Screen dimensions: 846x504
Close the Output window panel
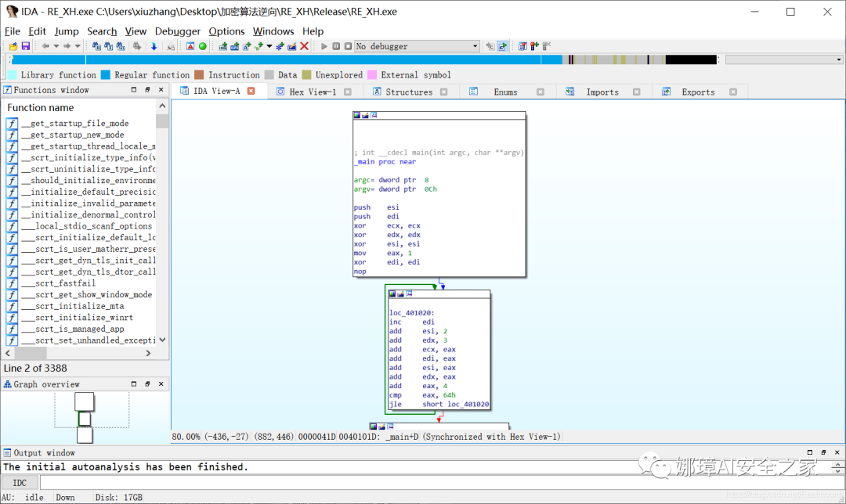(837, 452)
